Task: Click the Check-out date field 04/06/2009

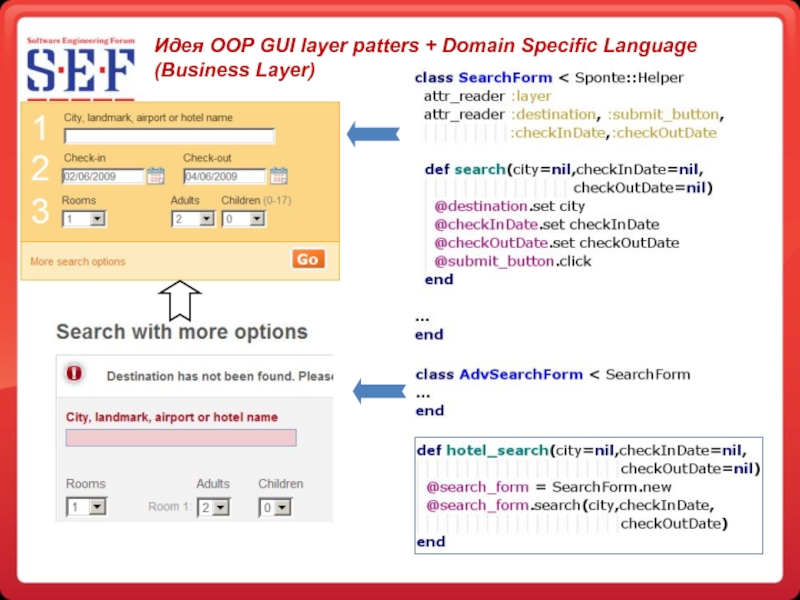Action: pyautogui.click(x=224, y=177)
